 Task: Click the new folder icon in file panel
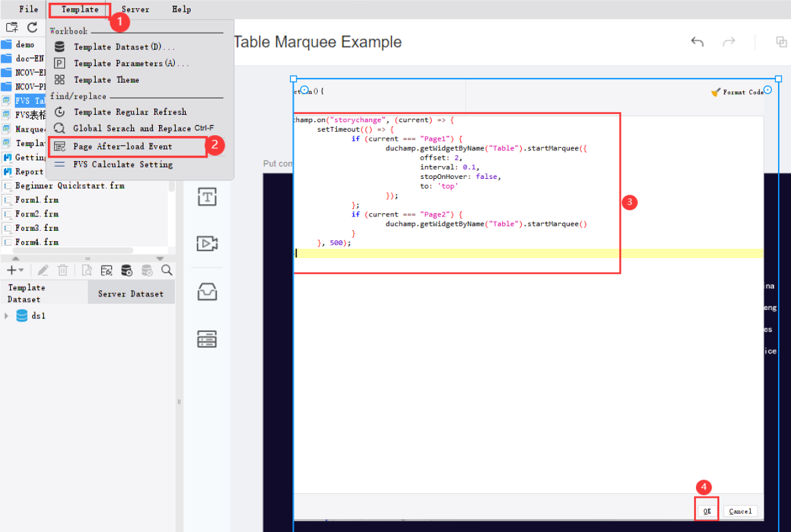point(12,27)
